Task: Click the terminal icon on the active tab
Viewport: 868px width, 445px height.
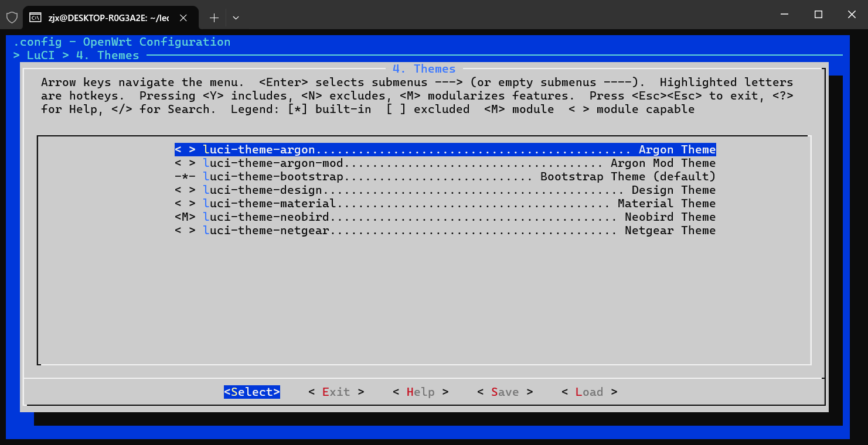Action: click(36, 18)
